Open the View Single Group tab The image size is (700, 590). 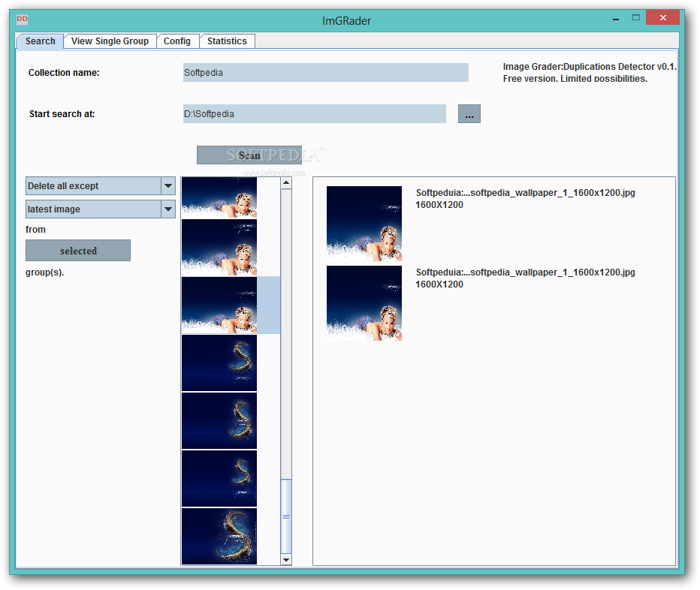tap(110, 41)
